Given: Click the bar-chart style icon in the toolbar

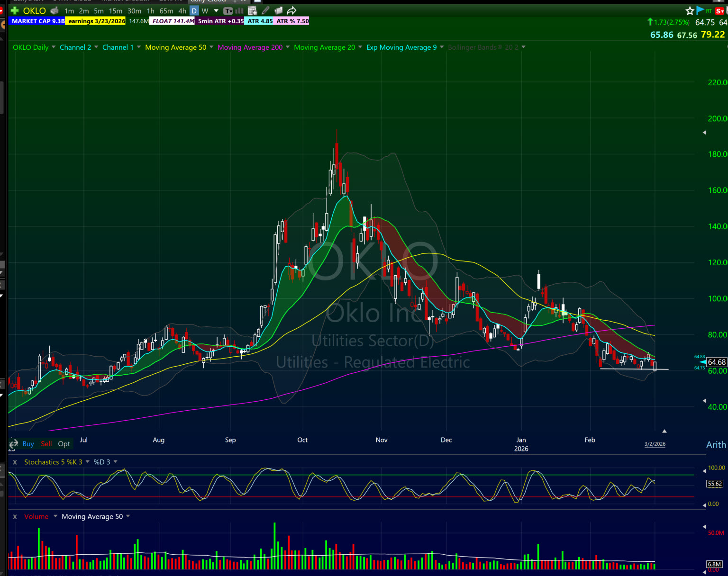Looking at the screenshot, I should [239, 11].
